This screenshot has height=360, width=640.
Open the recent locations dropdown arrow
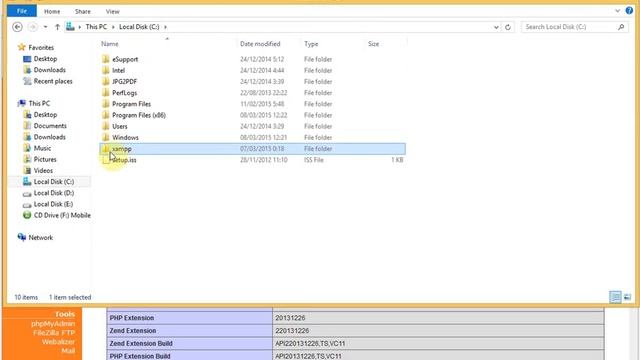click(45, 27)
